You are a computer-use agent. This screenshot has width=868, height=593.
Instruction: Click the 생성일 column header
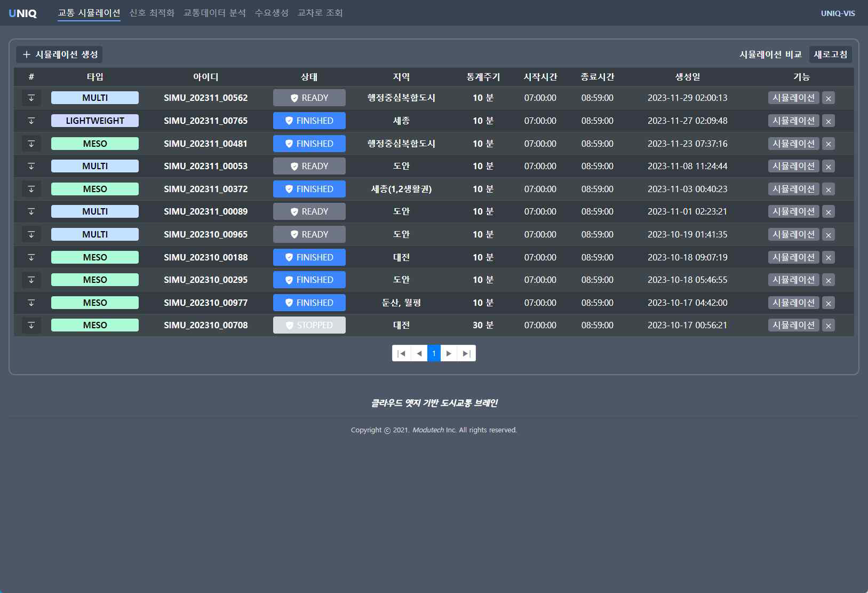pos(688,77)
